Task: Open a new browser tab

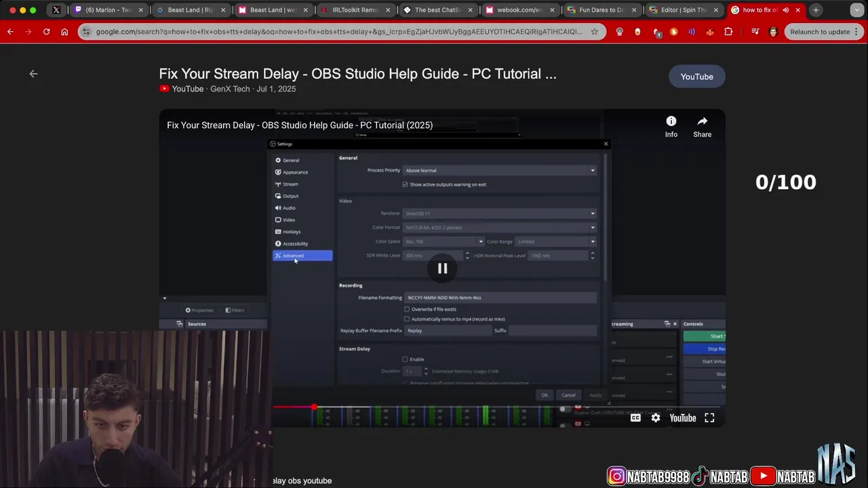Action: [816, 10]
